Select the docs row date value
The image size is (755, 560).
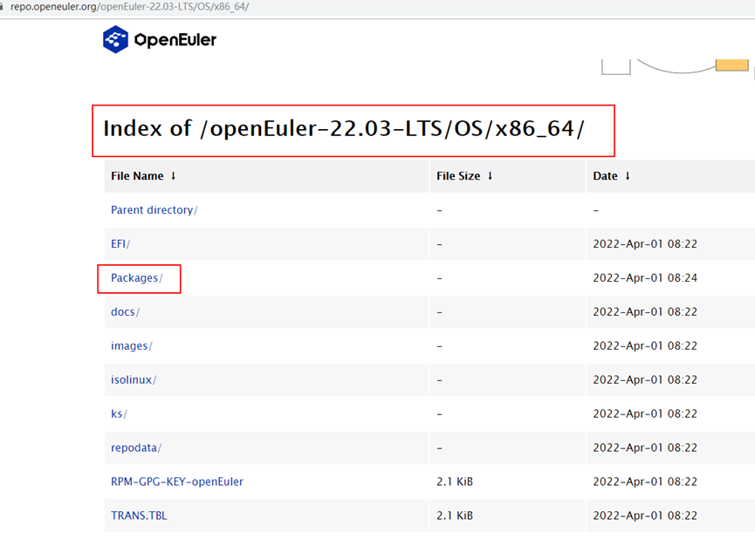tap(645, 311)
